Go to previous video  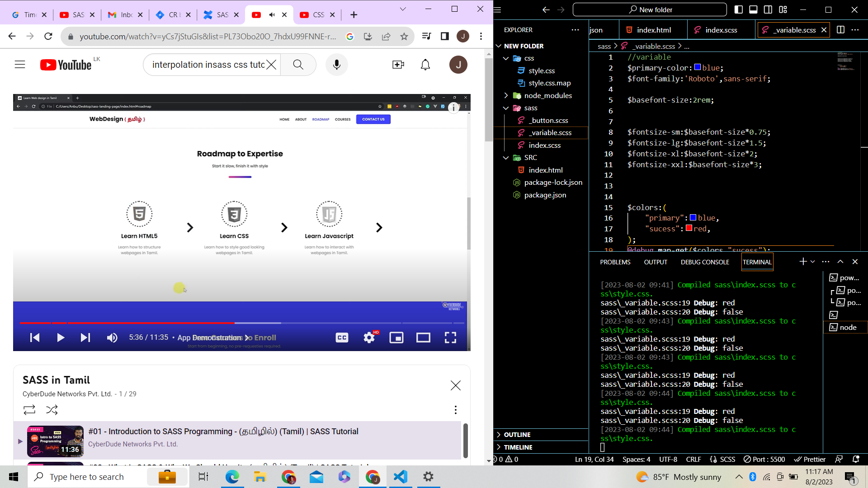click(35, 338)
